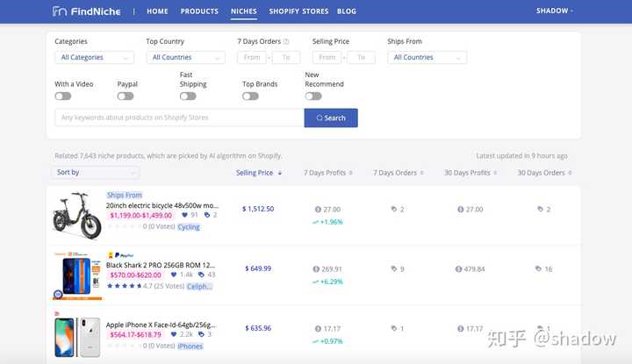The width and height of the screenshot is (632, 364).
Task: Expand the All Categories dropdown
Action: [94, 58]
